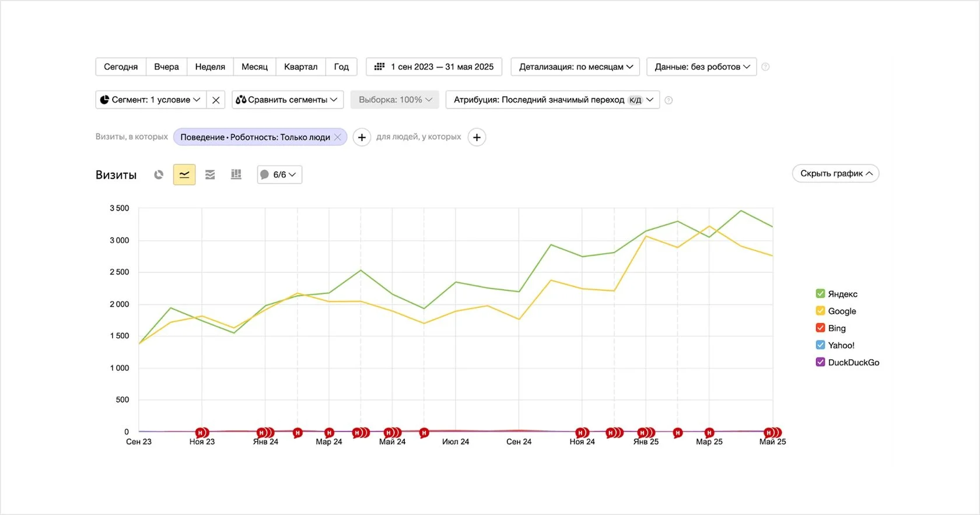Add a people condition plus button
Screen dimensions: 980x515
[x=477, y=137]
